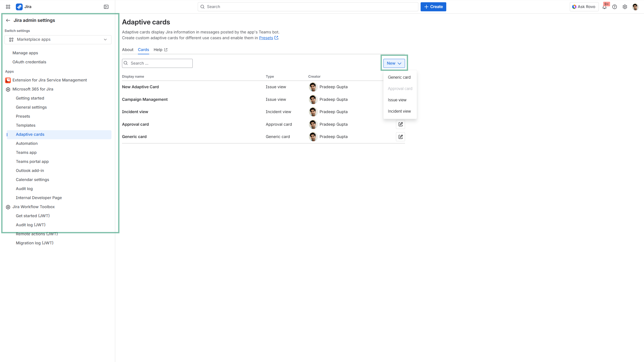Open the help question mark icon
The image size is (644, 362).
(615, 7)
